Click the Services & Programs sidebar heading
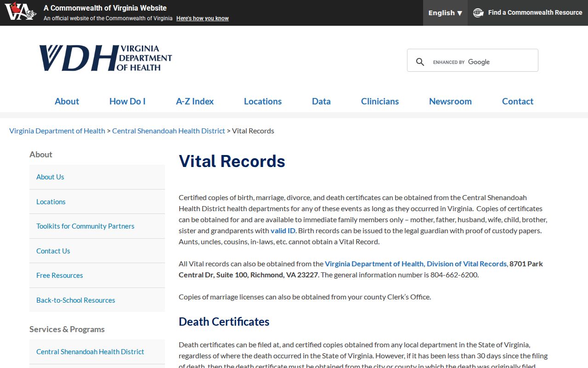Viewport: 588px width, 368px height. (x=67, y=329)
